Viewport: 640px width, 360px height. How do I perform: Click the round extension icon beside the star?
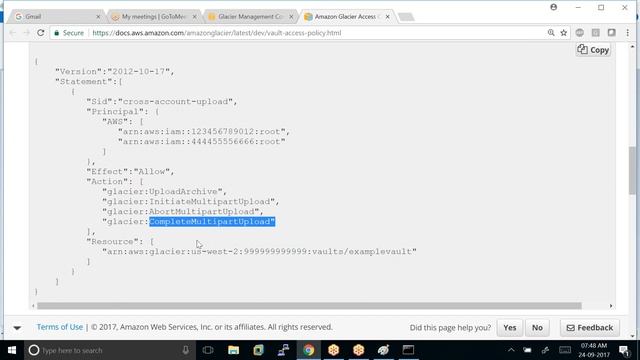pyautogui.click(x=580, y=33)
